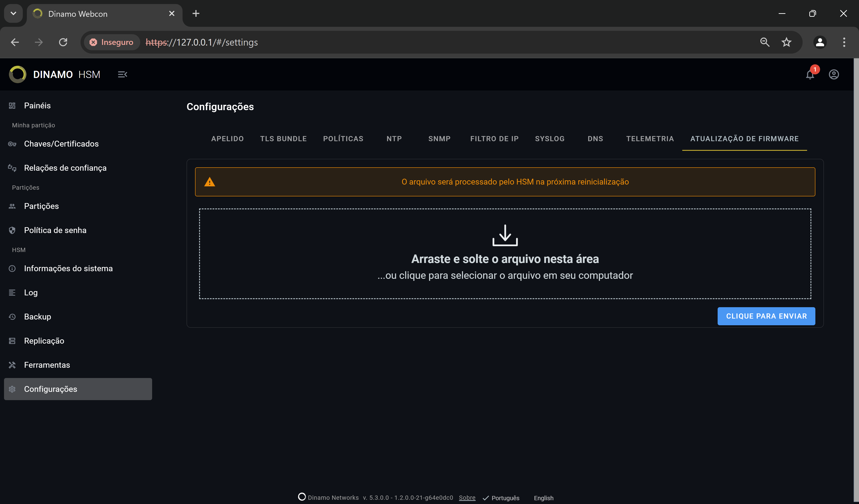
Task: Select the DNS settings tab
Action: pyautogui.click(x=595, y=139)
